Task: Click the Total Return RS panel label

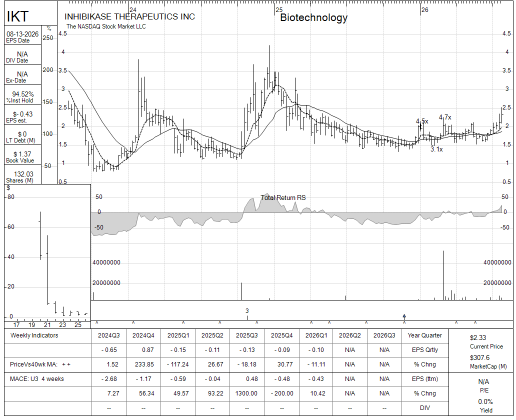Action: pos(283,197)
